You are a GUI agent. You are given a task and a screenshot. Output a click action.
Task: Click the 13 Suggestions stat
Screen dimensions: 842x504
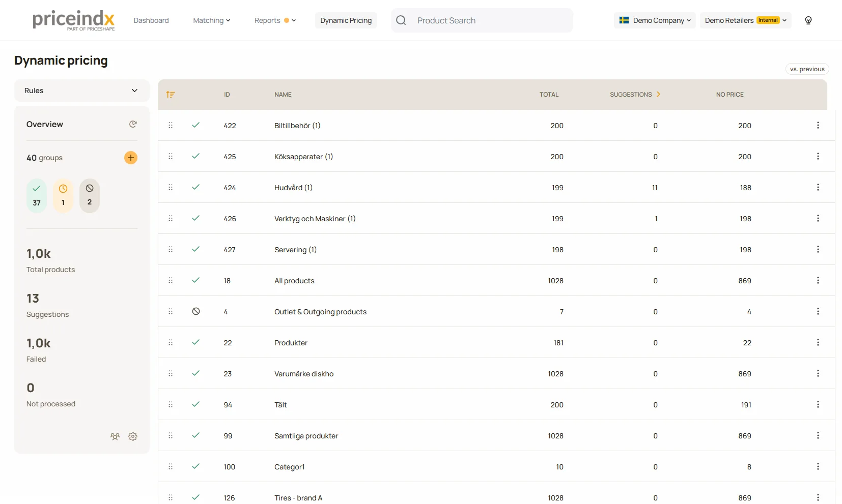coord(48,305)
